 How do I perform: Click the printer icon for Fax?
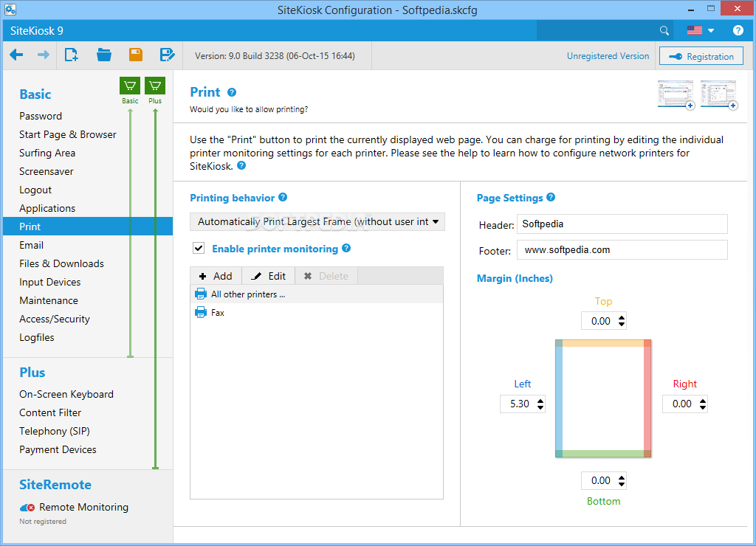(201, 312)
